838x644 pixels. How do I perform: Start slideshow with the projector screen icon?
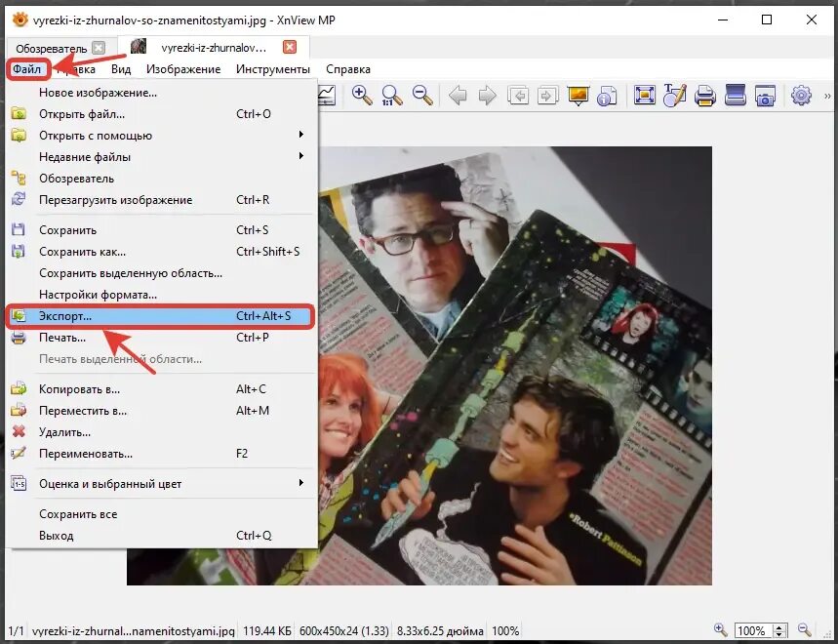[x=579, y=96]
